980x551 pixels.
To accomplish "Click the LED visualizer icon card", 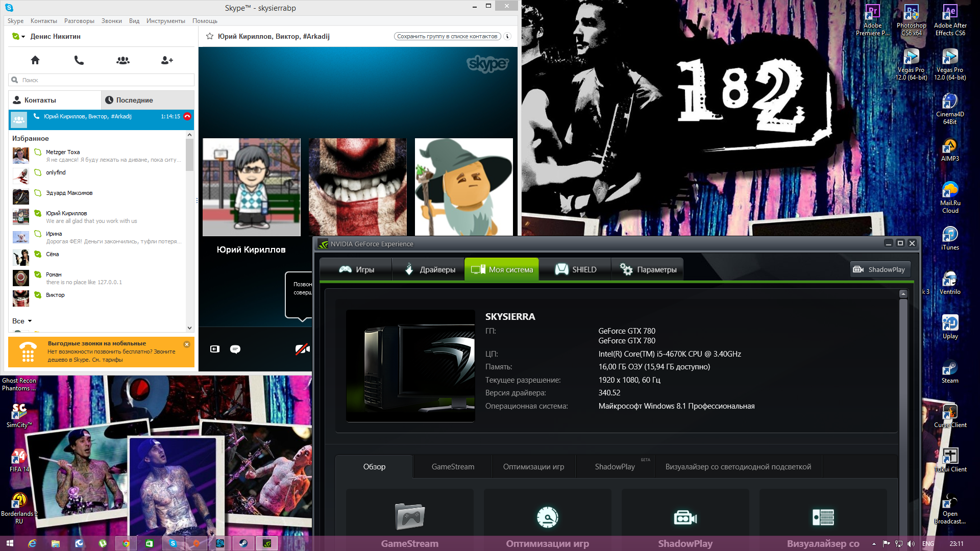I will click(823, 517).
